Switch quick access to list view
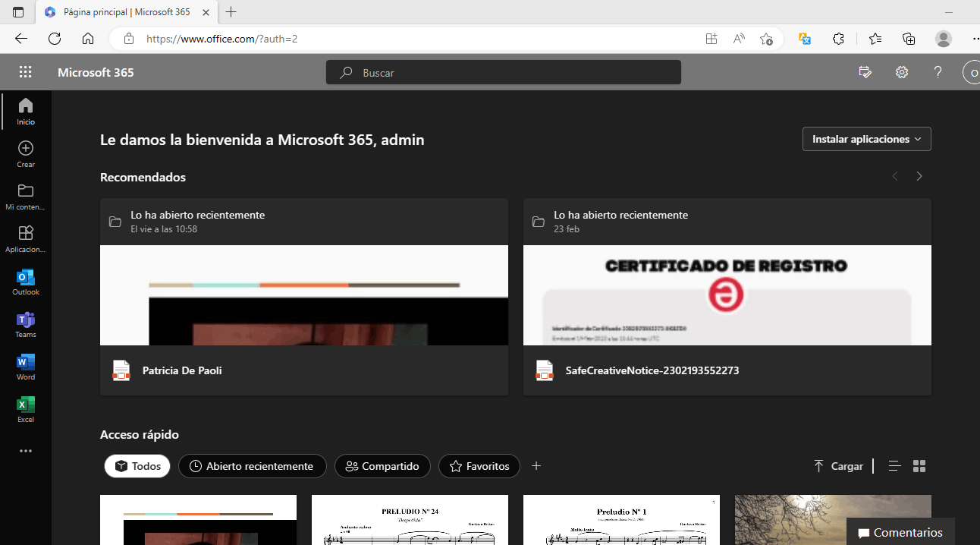The width and height of the screenshot is (980, 545). [894, 466]
